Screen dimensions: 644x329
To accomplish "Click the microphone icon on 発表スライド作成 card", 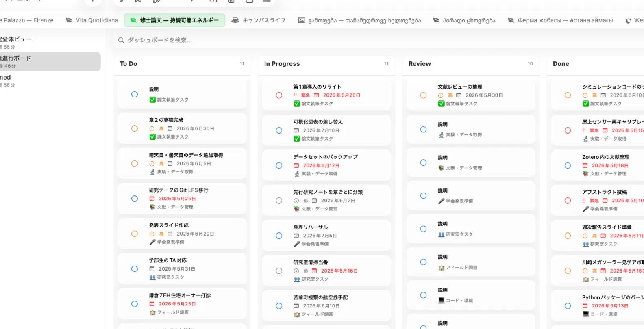I will coord(152,242).
